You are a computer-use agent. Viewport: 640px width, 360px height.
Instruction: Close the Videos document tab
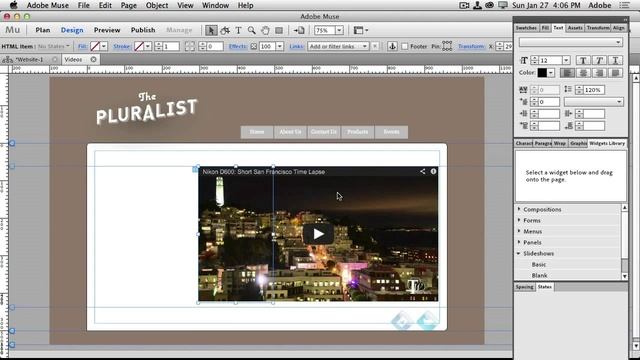tap(93, 60)
